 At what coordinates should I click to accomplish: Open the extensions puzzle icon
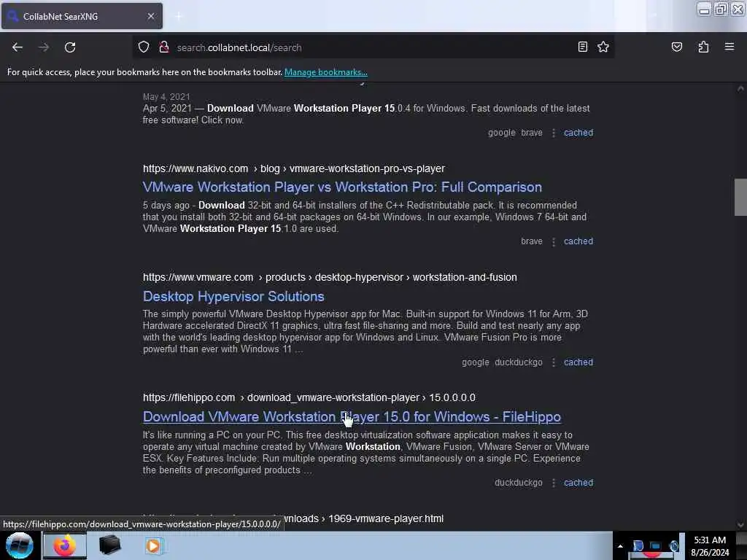pyautogui.click(x=703, y=47)
